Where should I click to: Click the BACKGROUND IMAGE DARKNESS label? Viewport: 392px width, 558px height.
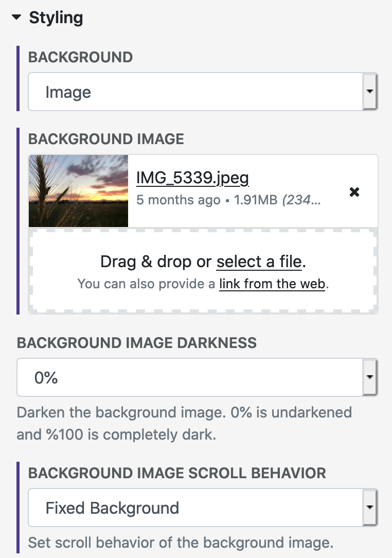coord(137,343)
